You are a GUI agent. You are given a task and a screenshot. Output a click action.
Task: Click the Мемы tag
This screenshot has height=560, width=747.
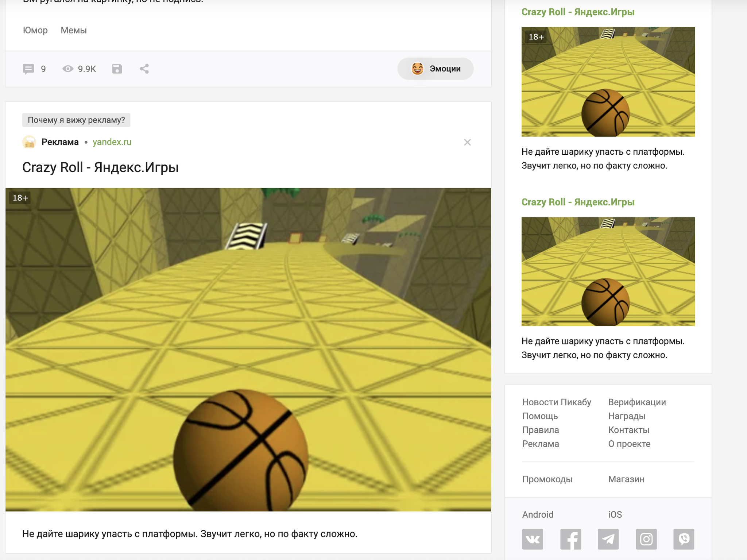[x=74, y=30]
